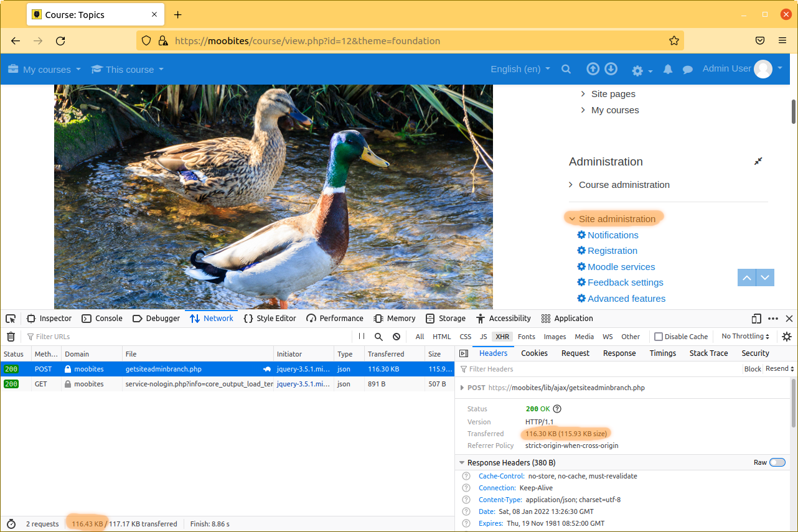Collapse the request details pane toggle icon
Viewport: 798px width, 532px height.
pyautogui.click(x=463, y=353)
